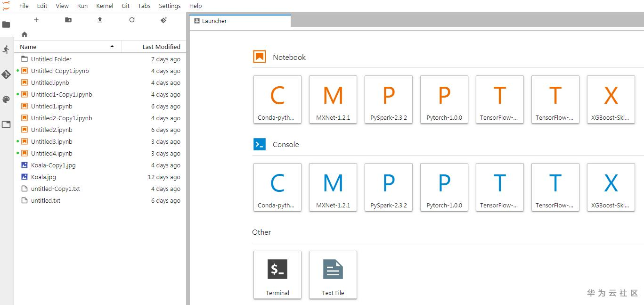Open the Settings menu
This screenshot has height=305, width=644.
tap(170, 6)
